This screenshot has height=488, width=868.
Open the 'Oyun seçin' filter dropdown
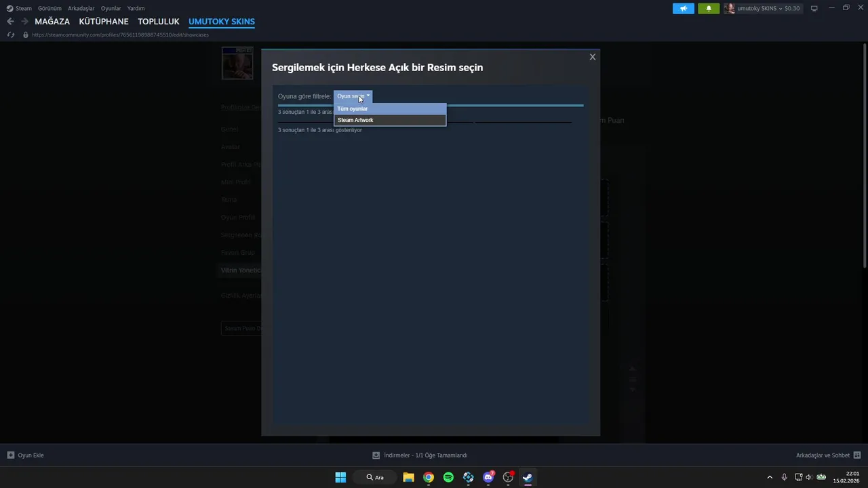(353, 96)
